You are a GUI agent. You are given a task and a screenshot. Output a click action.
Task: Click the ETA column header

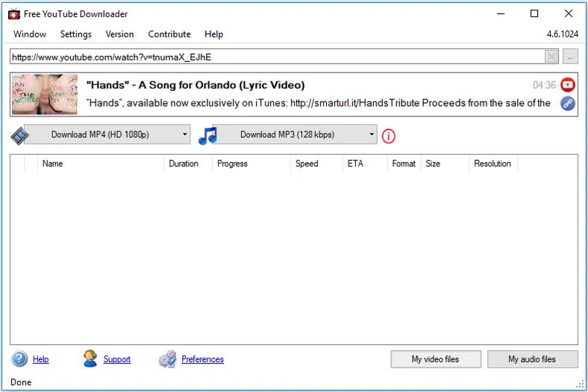pyautogui.click(x=365, y=164)
